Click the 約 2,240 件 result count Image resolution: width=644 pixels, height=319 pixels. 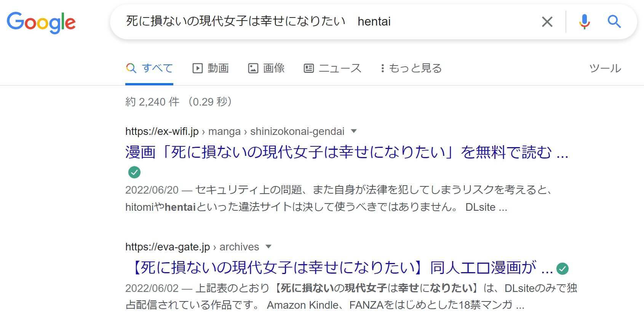[152, 102]
